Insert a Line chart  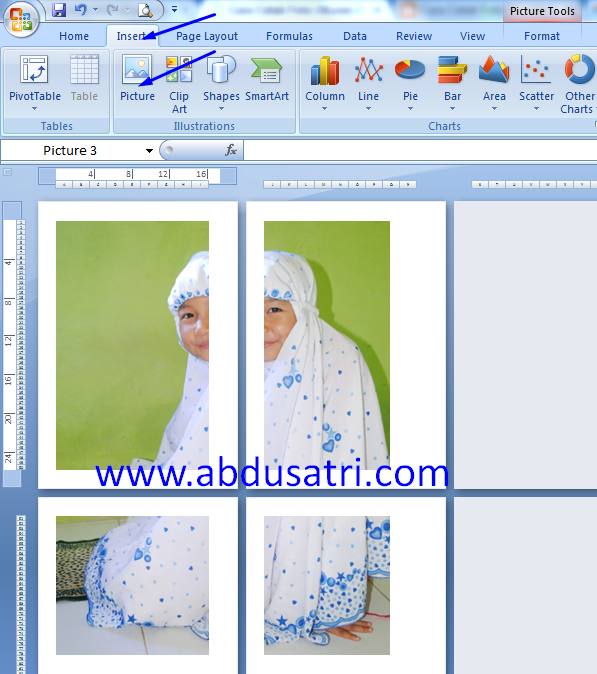click(x=368, y=79)
